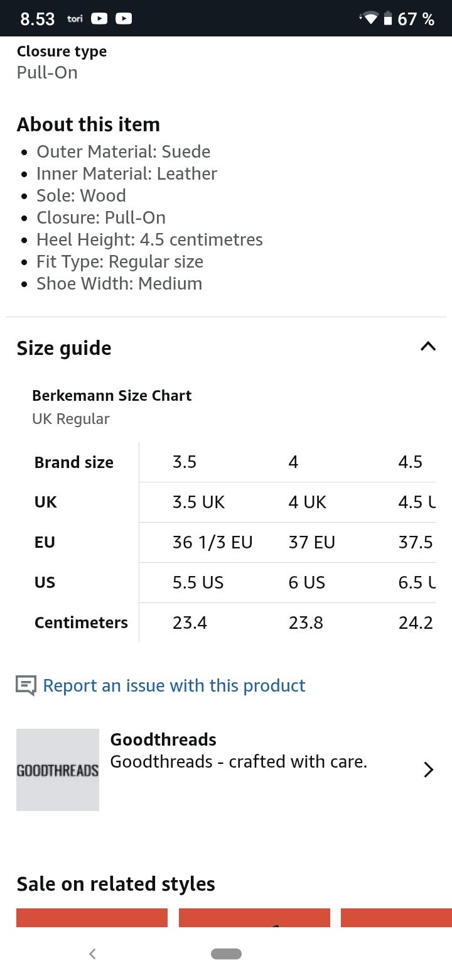The image size is (452, 980).
Task: Tap the battery status icon
Action: 388,19
